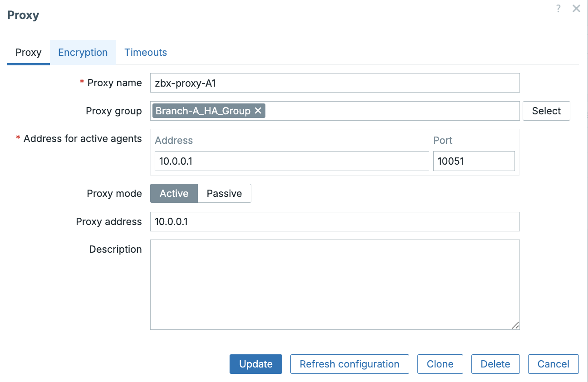Switch to the Encryption tab
Viewport: 588px width, 382px height.
pyautogui.click(x=83, y=52)
